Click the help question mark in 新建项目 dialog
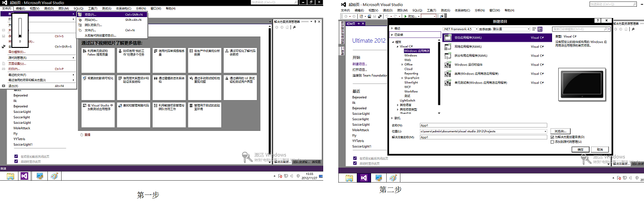The image size is (644, 212). click(598, 20)
